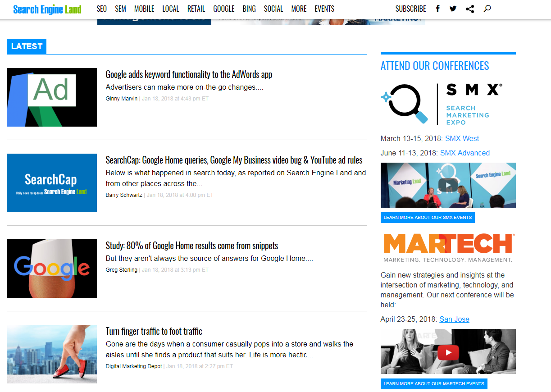Screen dimensions: 551x392
Task: Click the Google Home device thumbnail
Action: [x=52, y=269]
